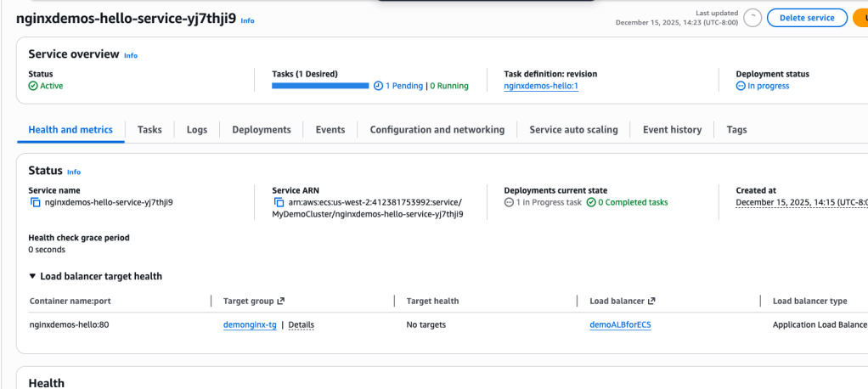Copy the Service ARN using copy icon
Screen dimensions: 868x389
coord(279,203)
